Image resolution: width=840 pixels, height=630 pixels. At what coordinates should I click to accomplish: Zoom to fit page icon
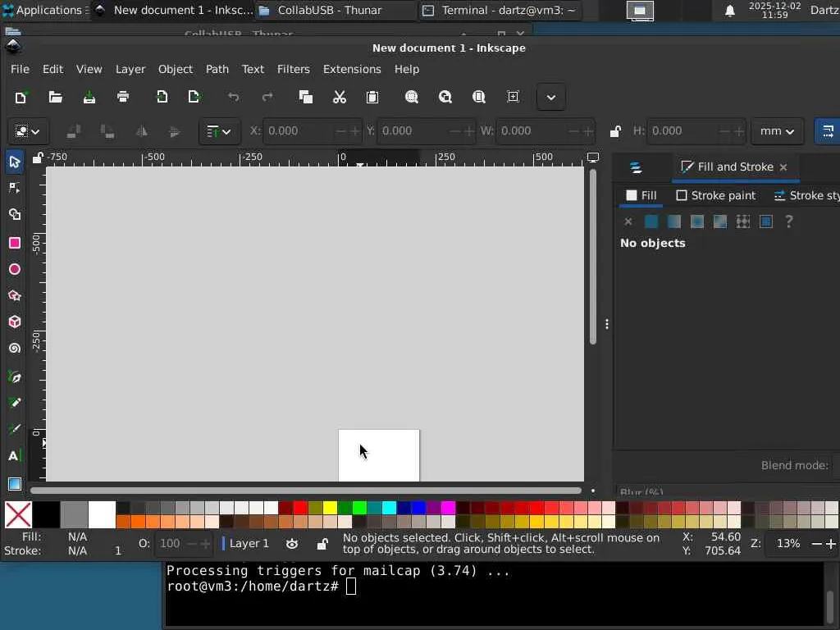pyautogui.click(x=479, y=97)
